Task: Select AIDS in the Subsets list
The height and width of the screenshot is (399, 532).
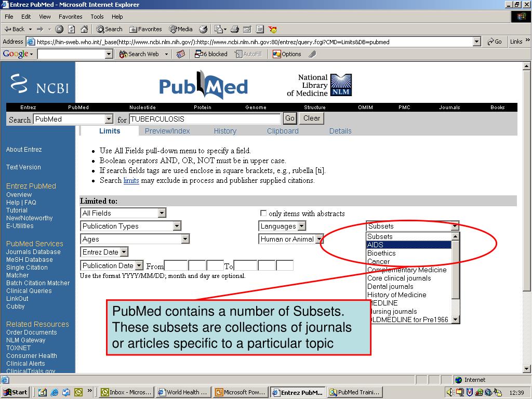Action: (409, 245)
